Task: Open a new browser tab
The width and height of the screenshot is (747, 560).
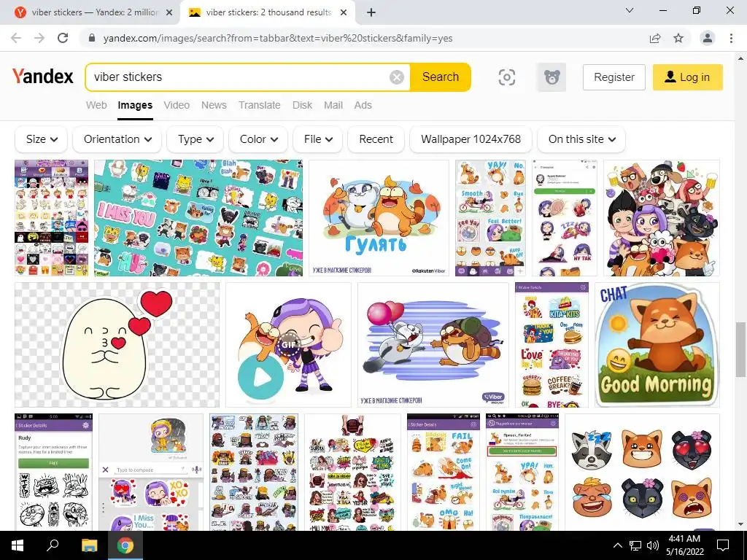Action: pos(371,13)
